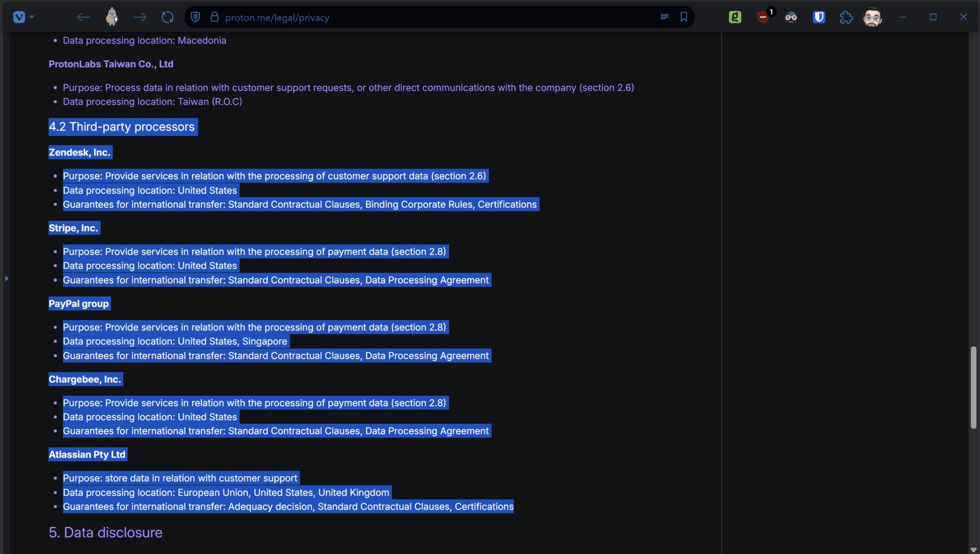Open the goggles-face extension icon
Screen dimensions: 980x554
(791, 17)
